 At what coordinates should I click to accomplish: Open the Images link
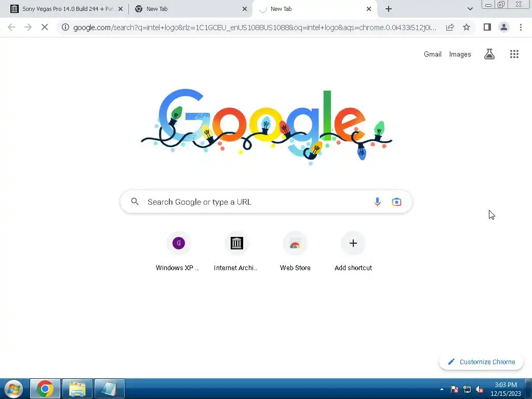(x=460, y=54)
